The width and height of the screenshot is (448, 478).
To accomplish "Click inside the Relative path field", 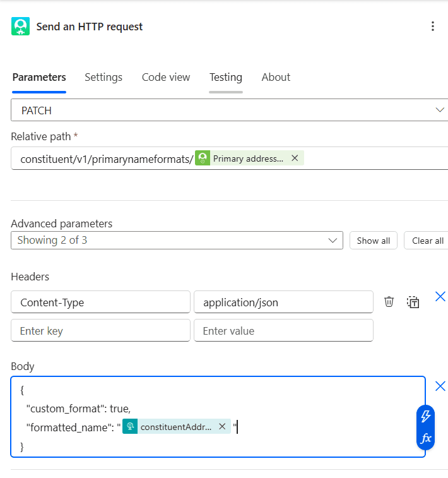I will (x=229, y=158).
